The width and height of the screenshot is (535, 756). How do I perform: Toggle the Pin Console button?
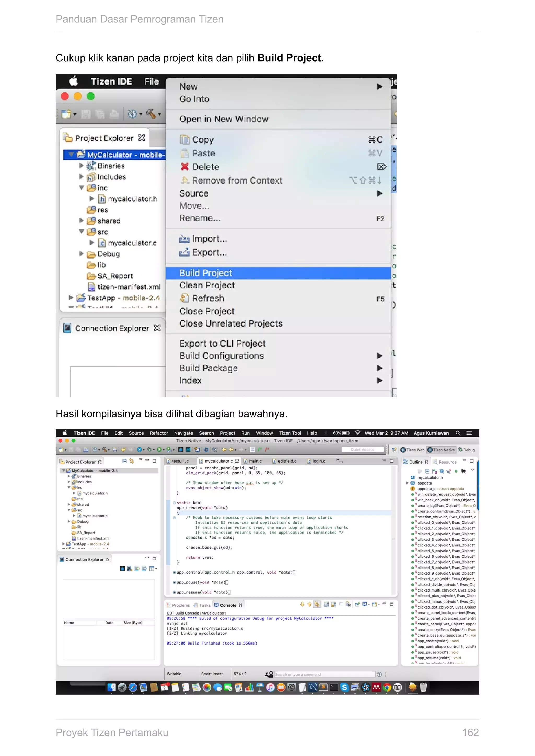pyautogui.click(x=357, y=605)
